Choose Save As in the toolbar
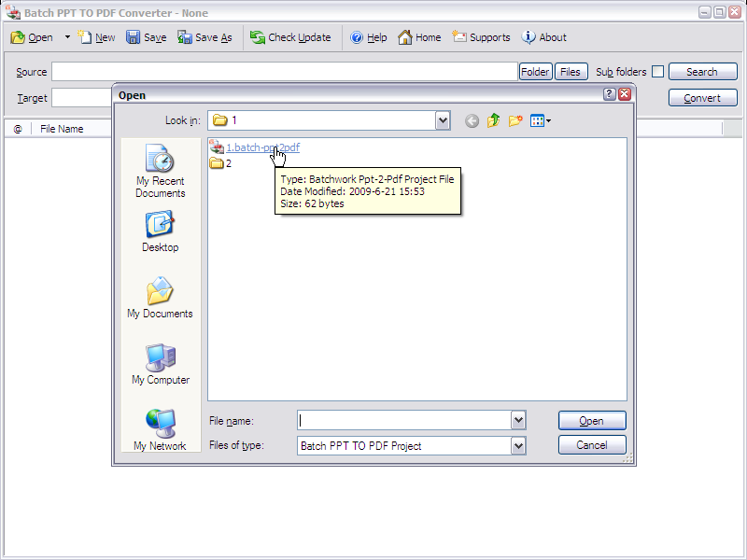 pos(204,37)
